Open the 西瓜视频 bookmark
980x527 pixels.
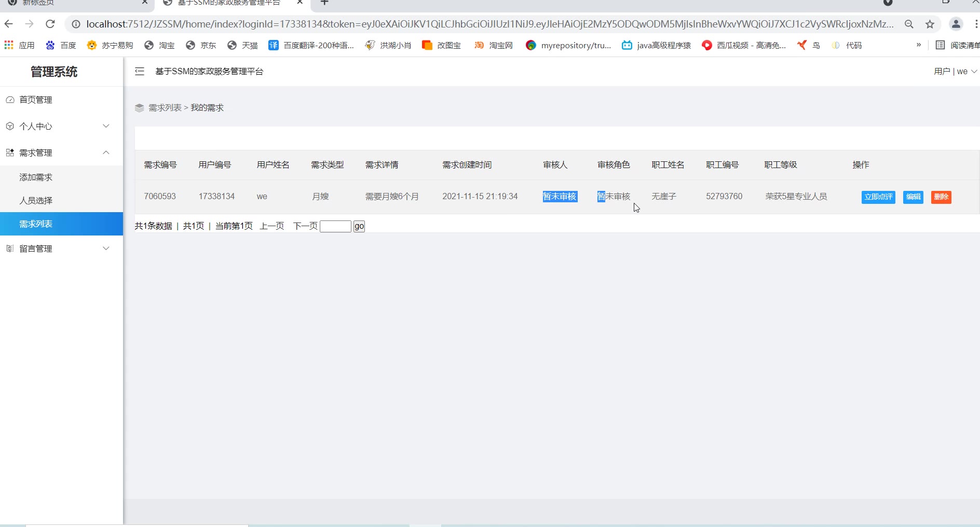[x=744, y=45]
